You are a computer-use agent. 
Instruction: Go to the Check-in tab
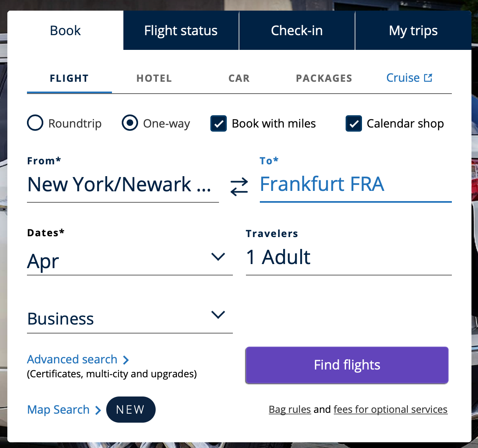(x=297, y=30)
